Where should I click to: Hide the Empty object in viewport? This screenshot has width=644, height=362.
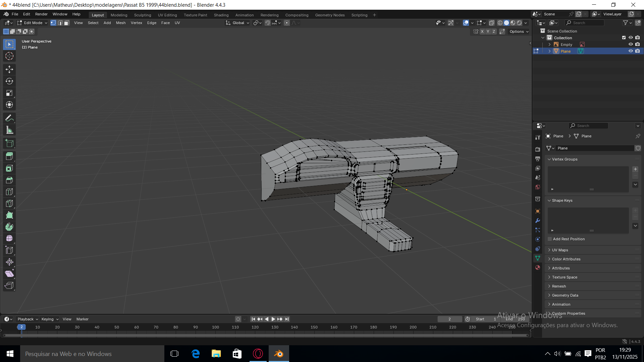tap(631, 45)
